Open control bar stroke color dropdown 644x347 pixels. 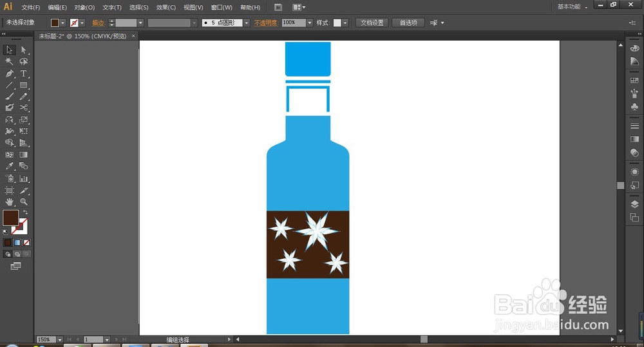pos(82,23)
